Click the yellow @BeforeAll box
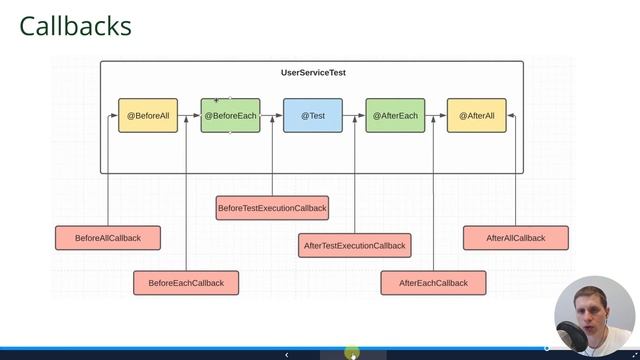The height and width of the screenshot is (360, 640). pyautogui.click(x=148, y=116)
